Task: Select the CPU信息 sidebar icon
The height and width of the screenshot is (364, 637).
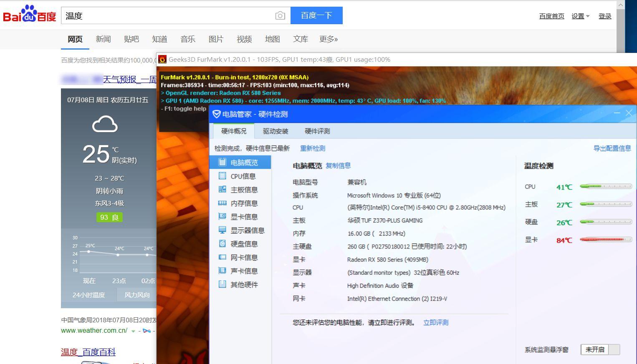Action: (x=222, y=176)
